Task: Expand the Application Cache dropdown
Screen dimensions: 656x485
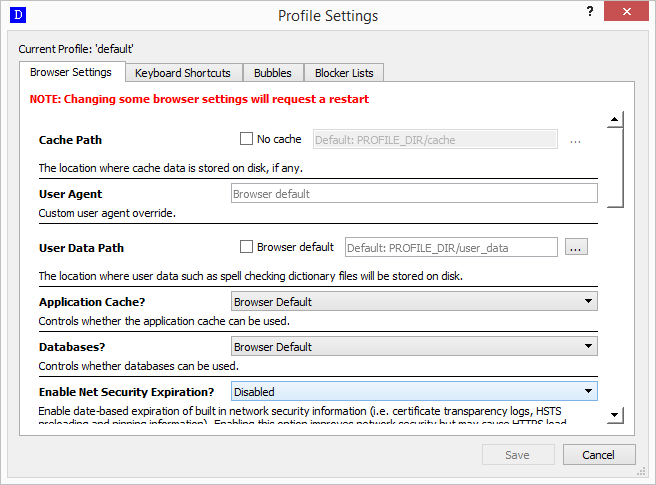Action: [414, 301]
